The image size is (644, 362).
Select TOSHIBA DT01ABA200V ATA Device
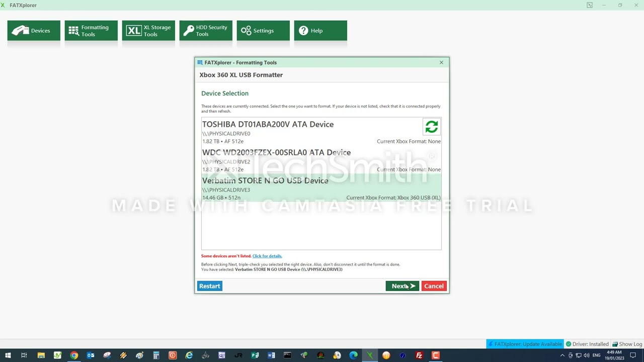(321, 132)
